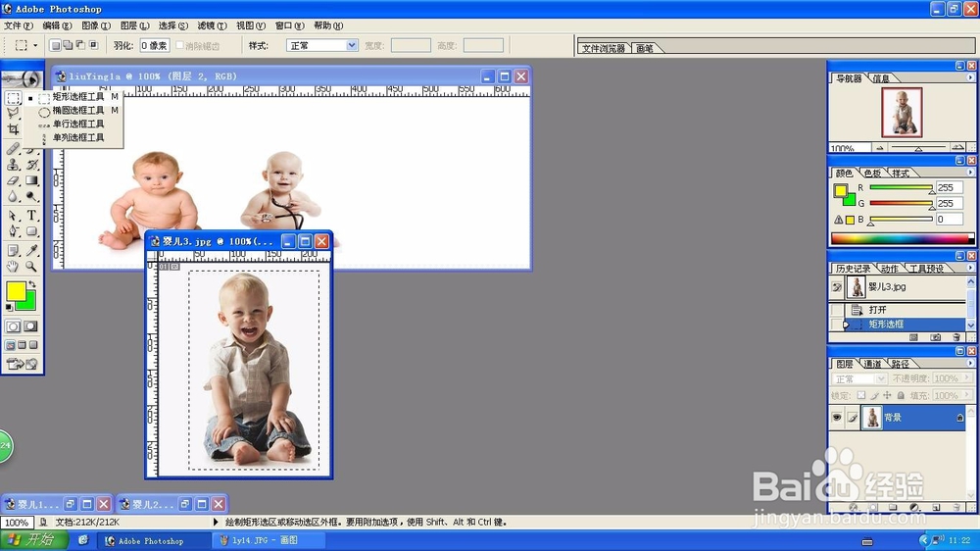Open the 填充 fill slider arrow
The image size is (980, 551).
click(967, 395)
